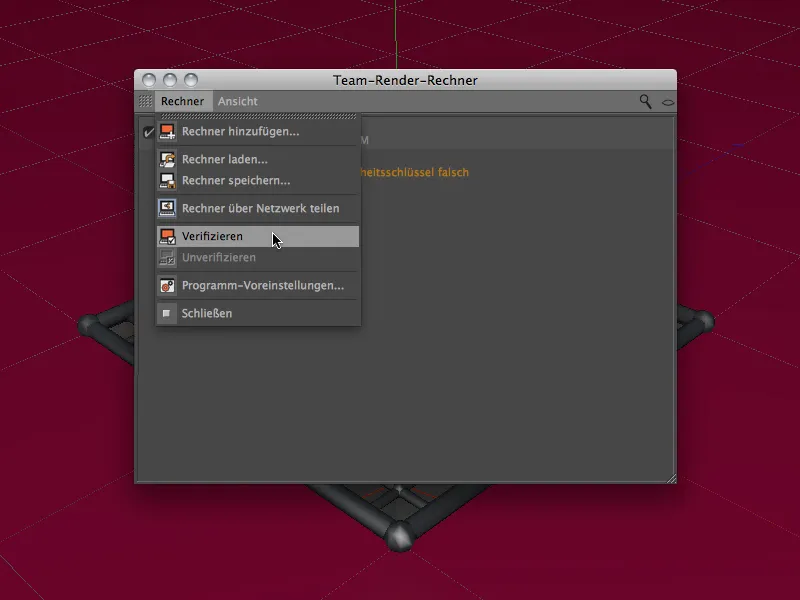The width and height of the screenshot is (800, 600).
Task: Select the greyed-out Unverifizieren entry
Action: coord(258,258)
